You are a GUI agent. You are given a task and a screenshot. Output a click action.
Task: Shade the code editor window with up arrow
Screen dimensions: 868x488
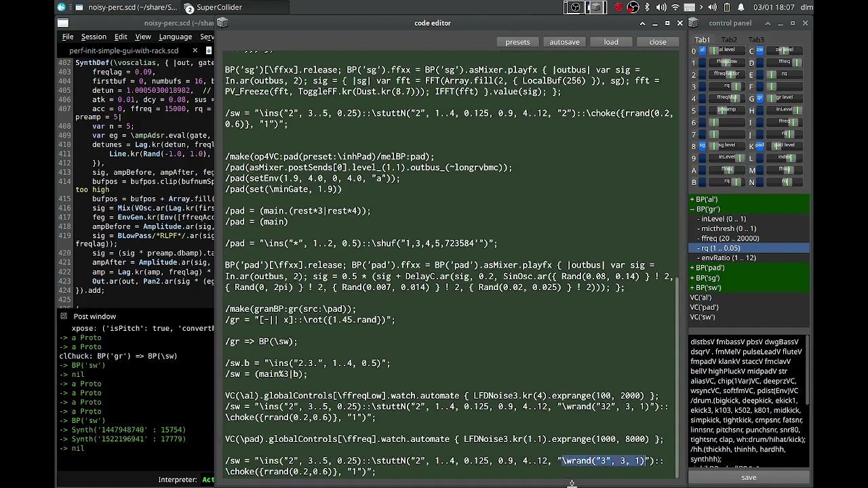642,23
